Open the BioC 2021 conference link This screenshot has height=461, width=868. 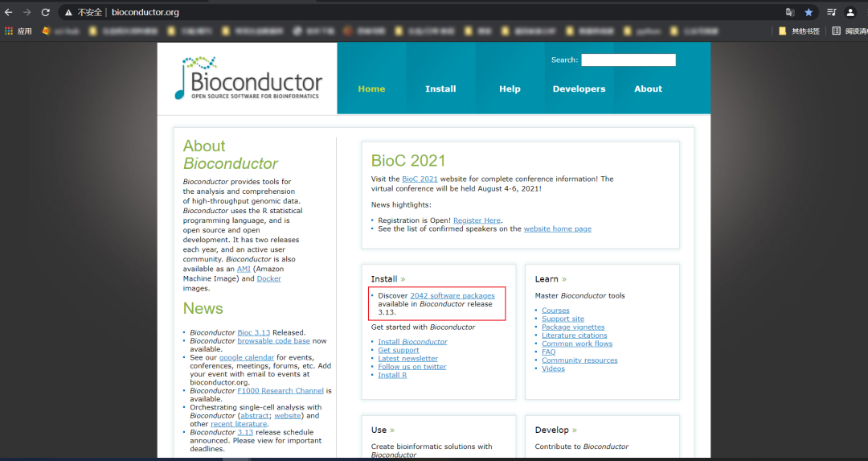click(420, 179)
